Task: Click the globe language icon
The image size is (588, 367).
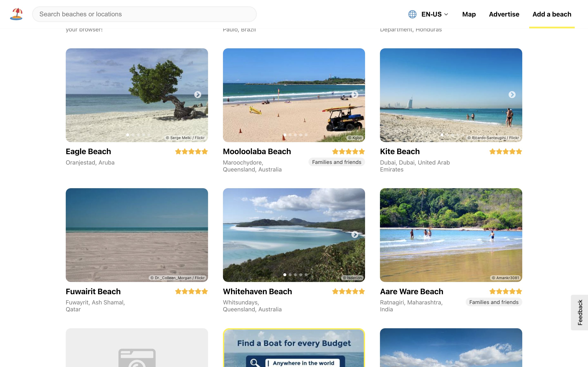Action: coord(412,14)
